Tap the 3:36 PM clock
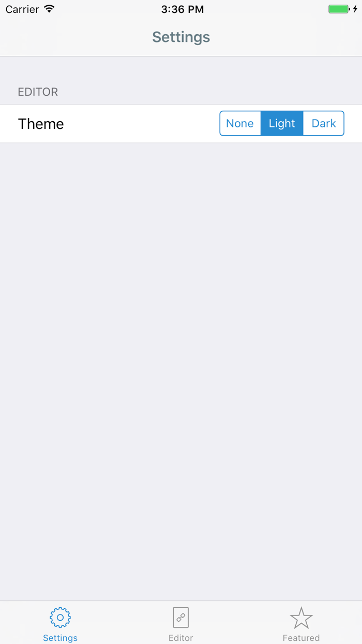Image resolution: width=362 pixels, height=644 pixels. click(x=183, y=9)
